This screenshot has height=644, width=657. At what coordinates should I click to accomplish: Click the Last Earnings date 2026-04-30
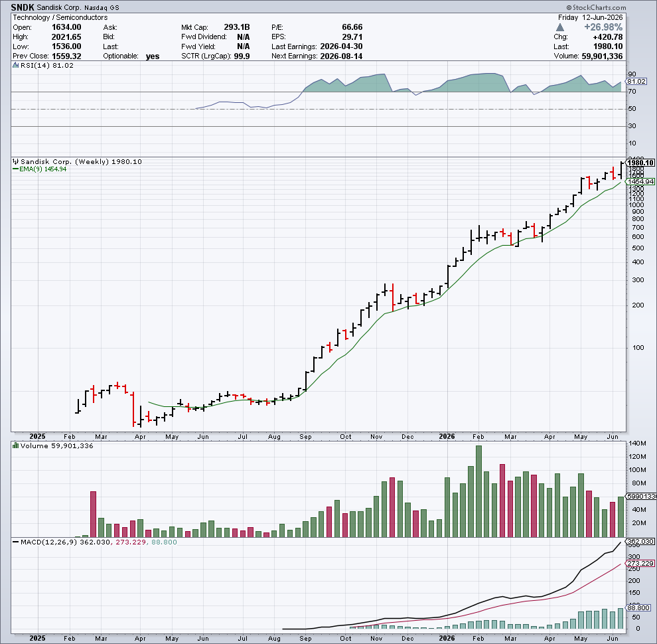click(x=341, y=46)
